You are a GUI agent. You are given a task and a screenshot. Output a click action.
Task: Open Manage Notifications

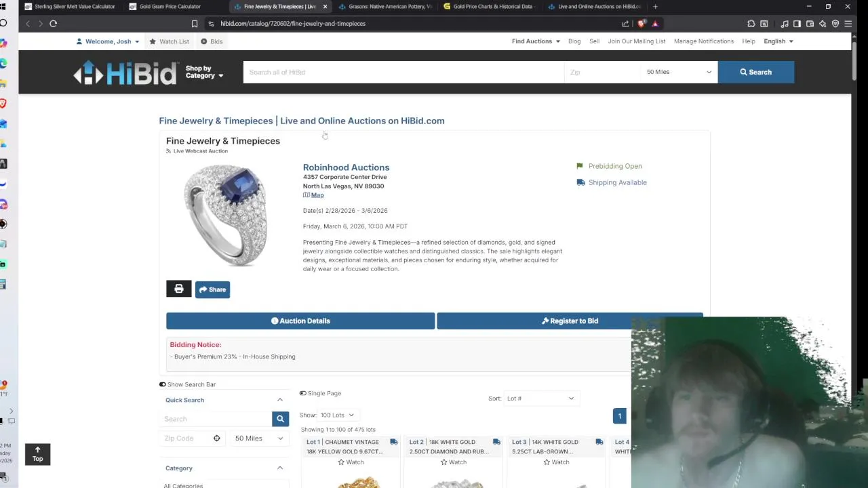pos(704,41)
